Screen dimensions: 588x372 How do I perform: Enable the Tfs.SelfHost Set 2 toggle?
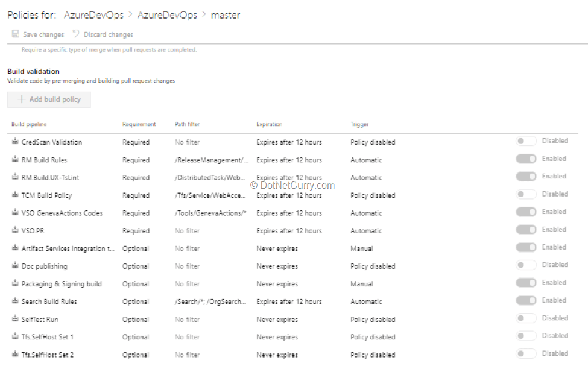(526, 353)
